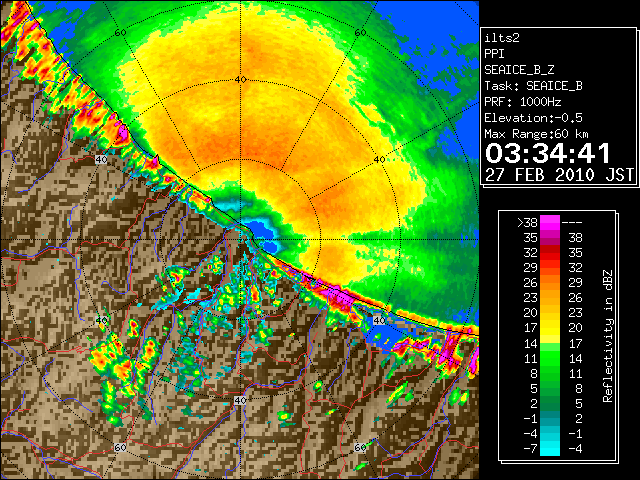This screenshot has height=480, width=640.
Task: Click the 'Reflectivity in dBZ' vertical legend title
Action: pos(608,336)
